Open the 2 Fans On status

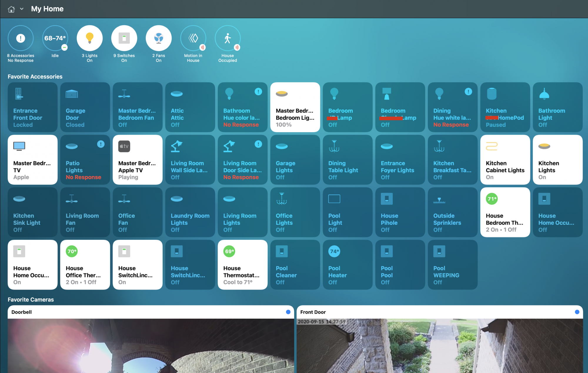click(159, 39)
